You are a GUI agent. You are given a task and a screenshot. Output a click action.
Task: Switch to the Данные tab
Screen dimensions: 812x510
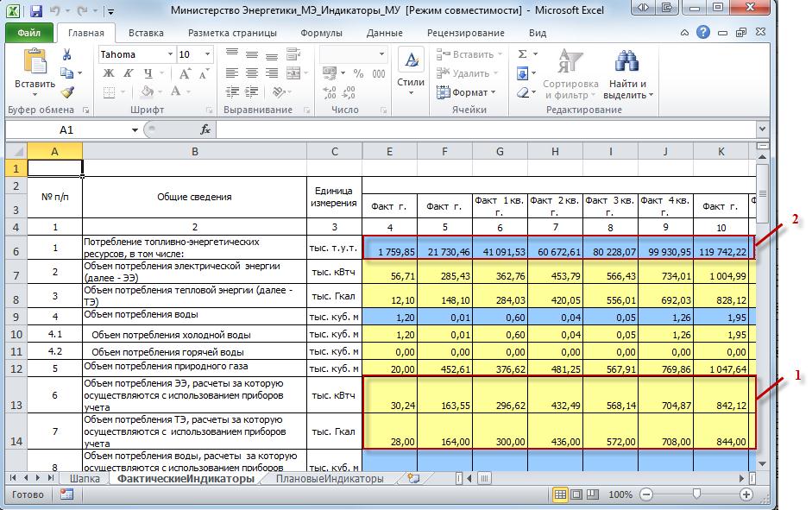coord(384,33)
